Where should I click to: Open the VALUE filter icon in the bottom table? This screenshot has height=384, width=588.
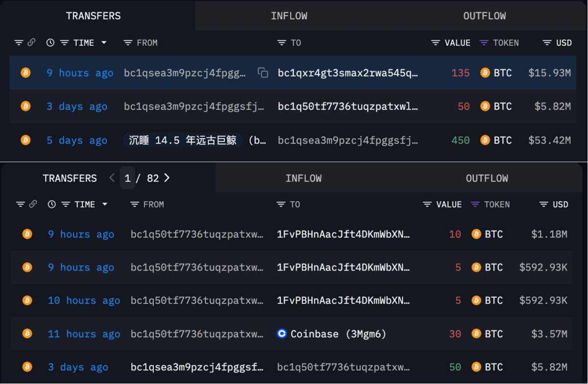pyautogui.click(x=427, y=204)
